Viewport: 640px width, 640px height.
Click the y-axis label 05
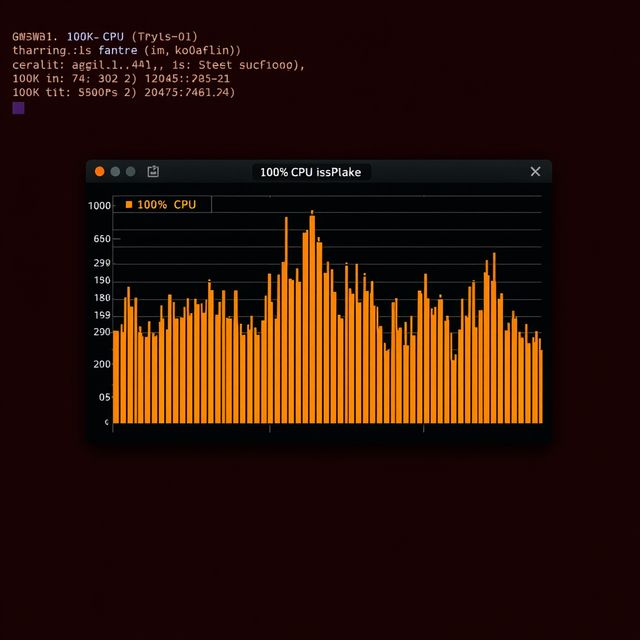104,397
